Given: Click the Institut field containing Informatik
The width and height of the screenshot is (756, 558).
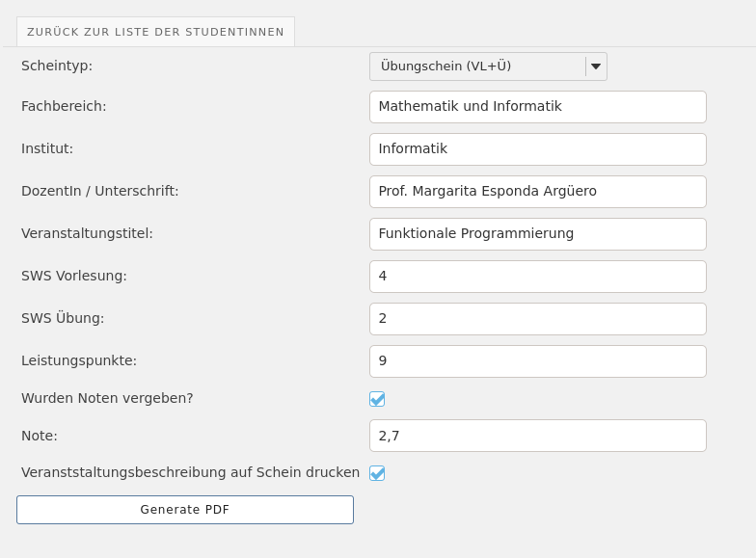Looking at the screenshot, I should click(538, 149).
